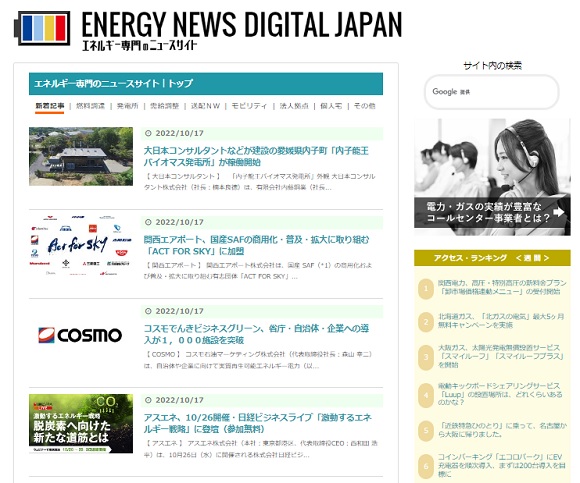Open the 脱炭素へ向けた新たな道筋とは thumbnail
The width and height of the screenshot is (580, 483).
point(81,424)
